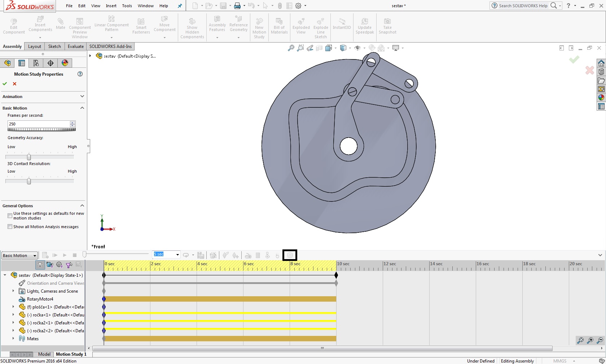Expand the Animation section
This screenshot has width=606, height=364.
coord(82,97)
